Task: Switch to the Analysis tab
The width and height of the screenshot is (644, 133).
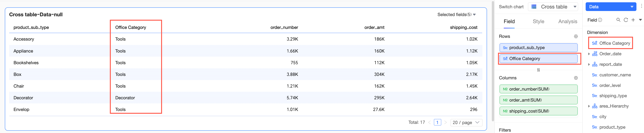Action: [568, 22]
